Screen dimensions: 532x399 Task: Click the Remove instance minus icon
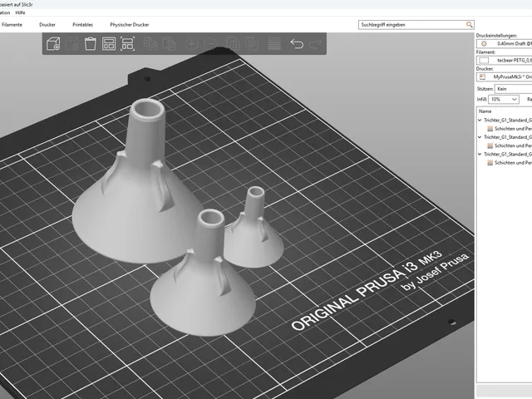coord(210,44)
